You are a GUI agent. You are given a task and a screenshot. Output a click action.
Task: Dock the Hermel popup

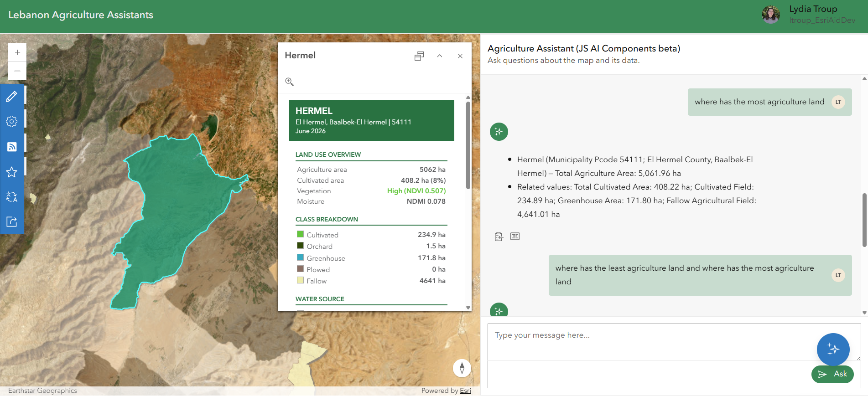coord(419,56)
